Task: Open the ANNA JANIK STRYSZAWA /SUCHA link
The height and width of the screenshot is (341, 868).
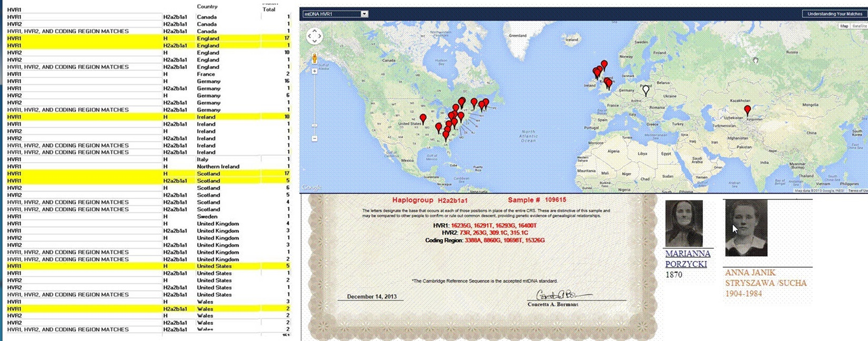Action: pyautogui.click(x=765, y=277)
